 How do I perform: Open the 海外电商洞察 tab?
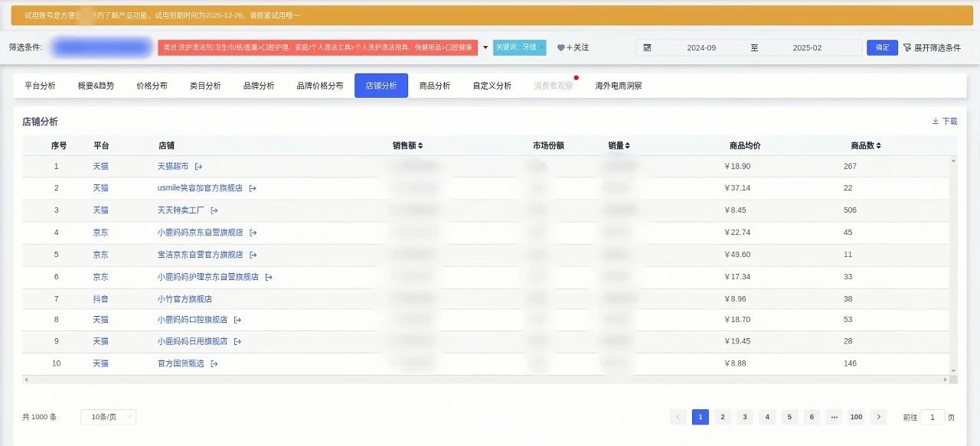click(x=619, y=86)
